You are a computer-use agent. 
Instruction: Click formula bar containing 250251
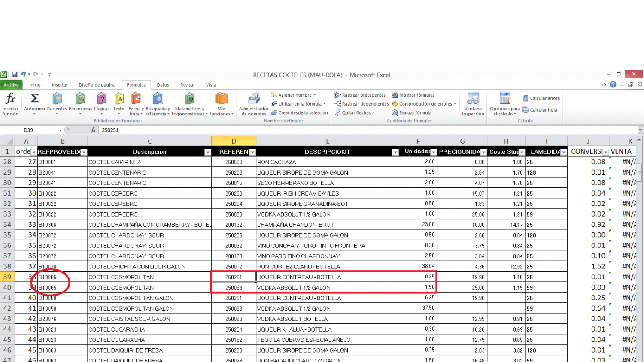click(x=368, y=130)
